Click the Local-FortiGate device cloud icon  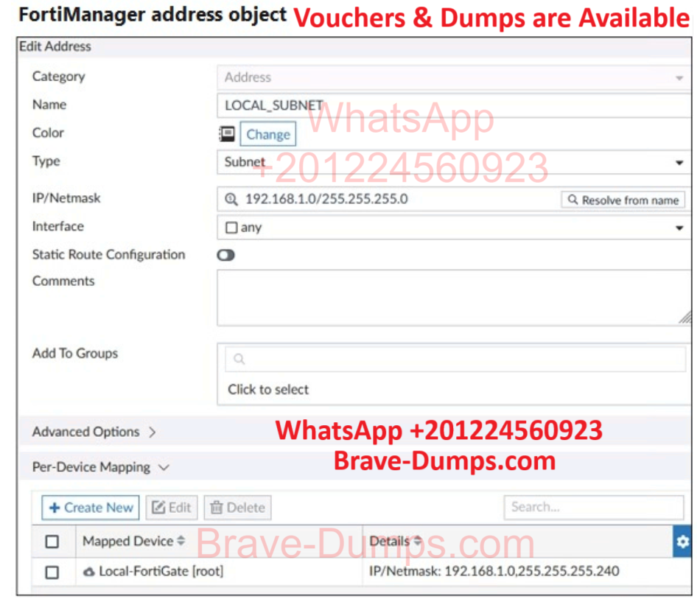[x=89, y=572]
